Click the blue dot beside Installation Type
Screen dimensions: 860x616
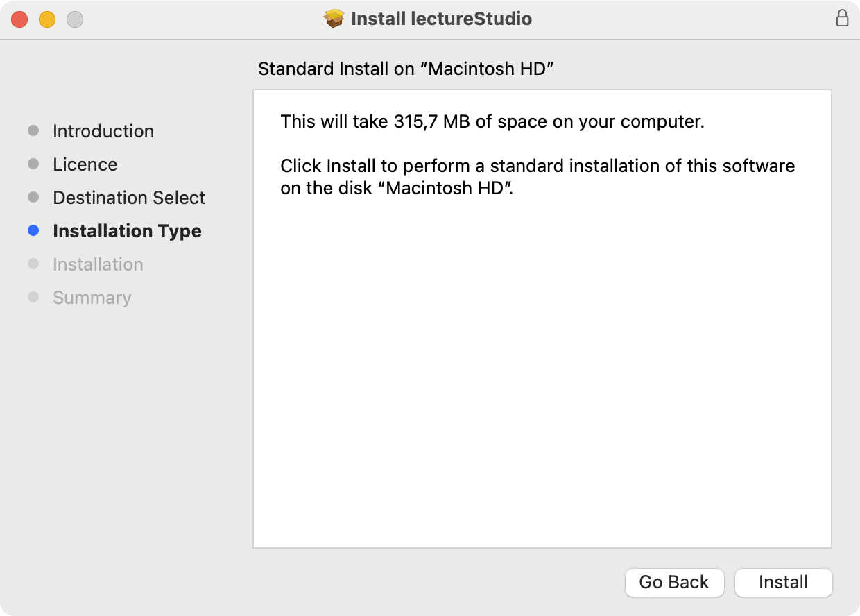33,230
